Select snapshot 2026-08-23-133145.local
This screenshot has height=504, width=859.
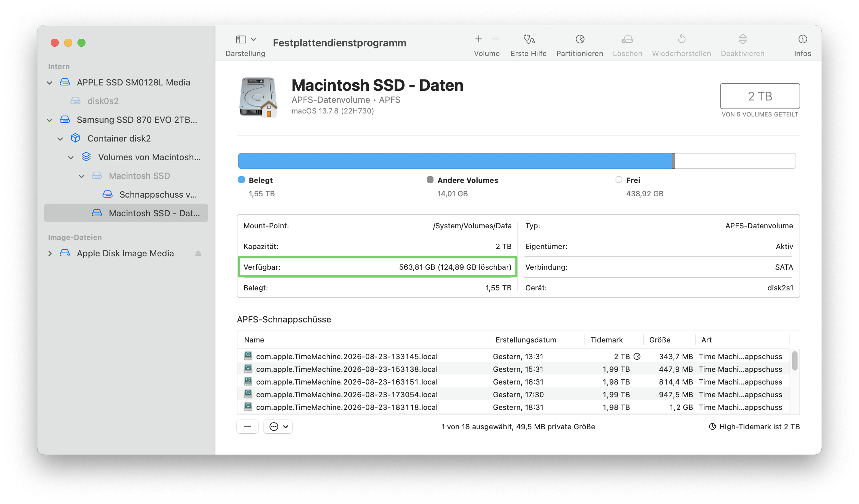[513, 356]
